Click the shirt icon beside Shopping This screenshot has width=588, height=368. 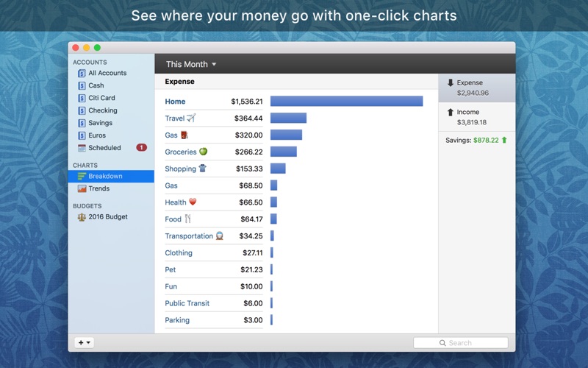click(203, 169)
